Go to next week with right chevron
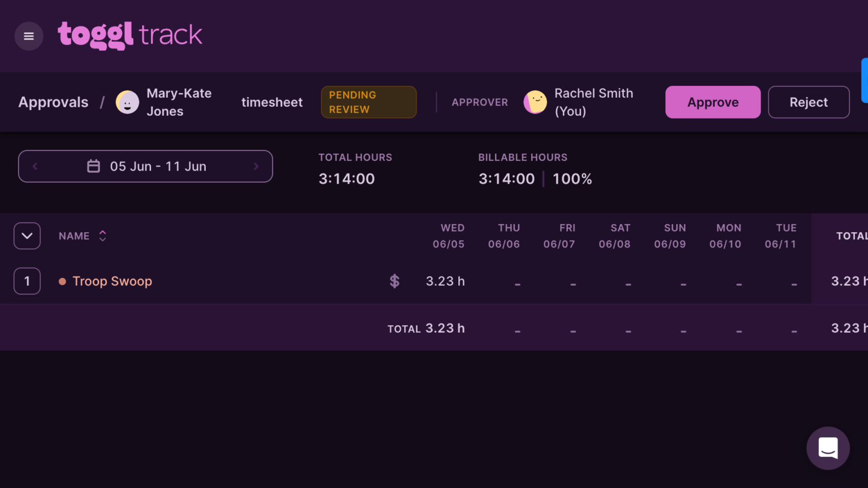This screenshot has height=488, width=868. pos(256,166)
